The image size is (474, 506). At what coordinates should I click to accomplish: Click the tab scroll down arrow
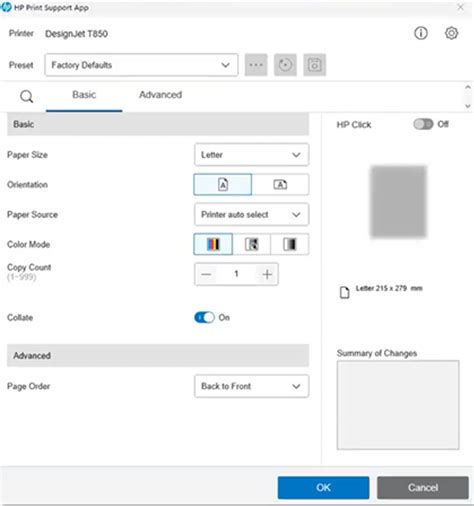pos(468,106)
